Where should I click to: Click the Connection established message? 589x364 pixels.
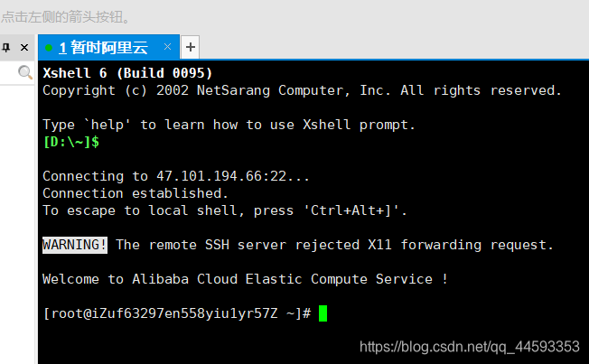pyautogui.click(x=136, y=193)
